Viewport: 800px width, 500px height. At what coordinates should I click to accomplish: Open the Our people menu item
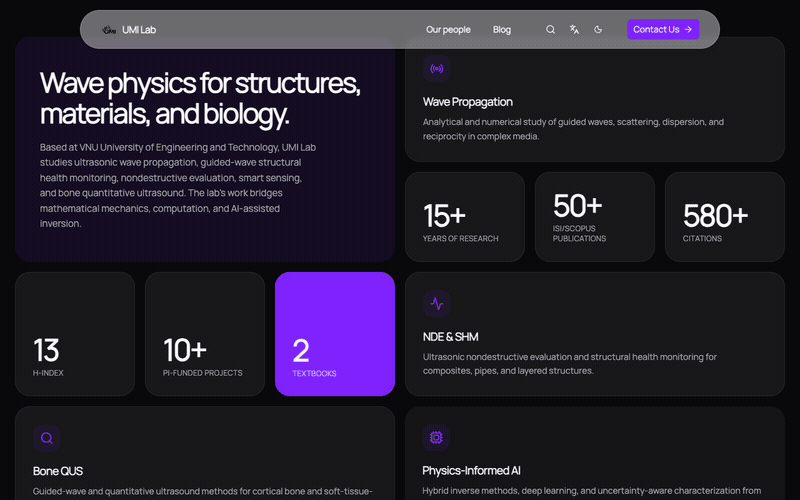tap(448, 30)
